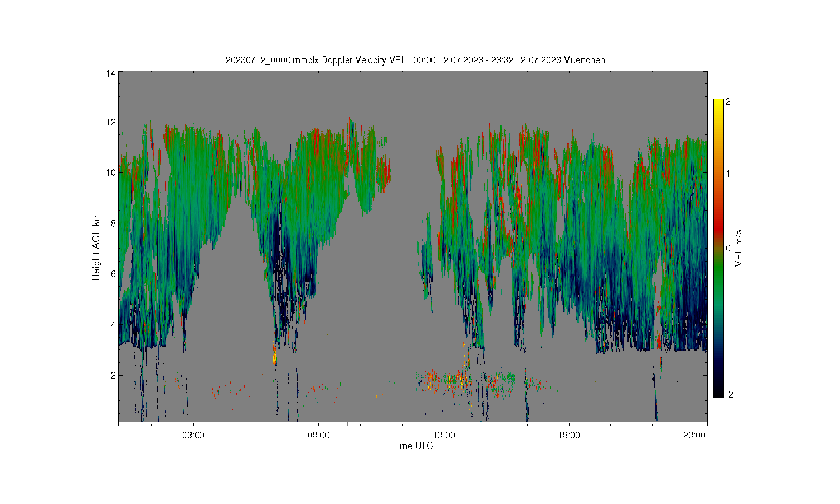Click the '10' height tick label
The width and height of the screenshot is (840, 504).
tap(111, 172)
